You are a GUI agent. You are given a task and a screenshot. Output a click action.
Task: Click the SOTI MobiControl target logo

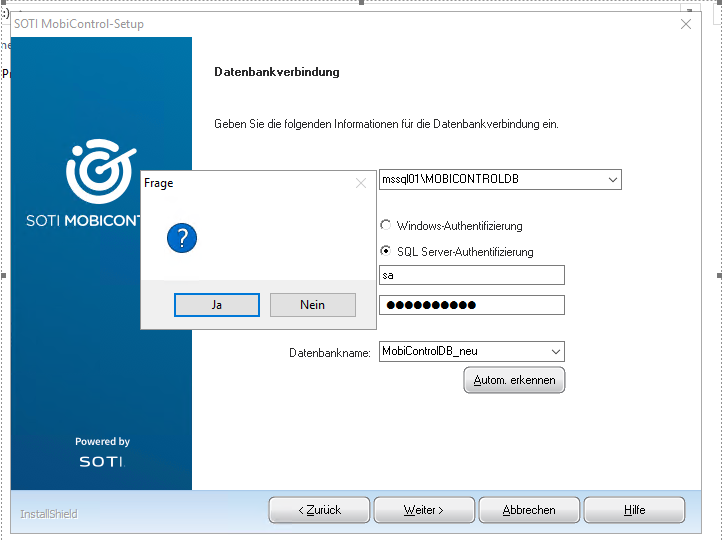pyautogui.click(x=100, y=171)
